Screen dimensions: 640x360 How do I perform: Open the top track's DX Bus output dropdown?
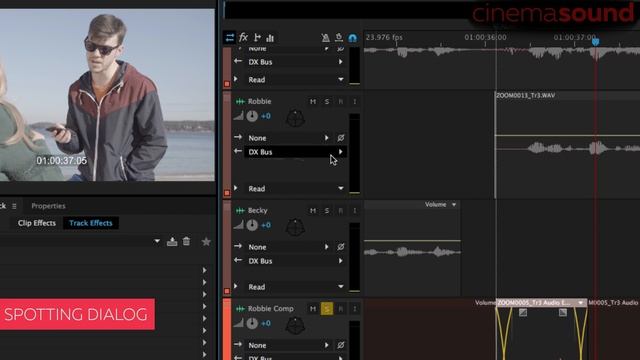coord(295,62)
